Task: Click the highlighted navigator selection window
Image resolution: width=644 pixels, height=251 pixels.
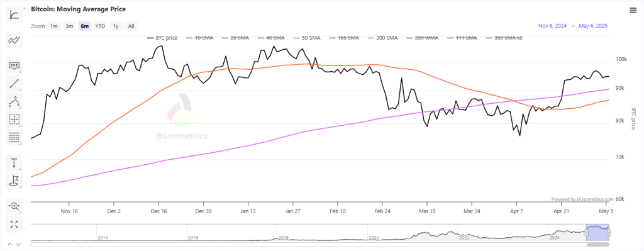Action: 598,233
